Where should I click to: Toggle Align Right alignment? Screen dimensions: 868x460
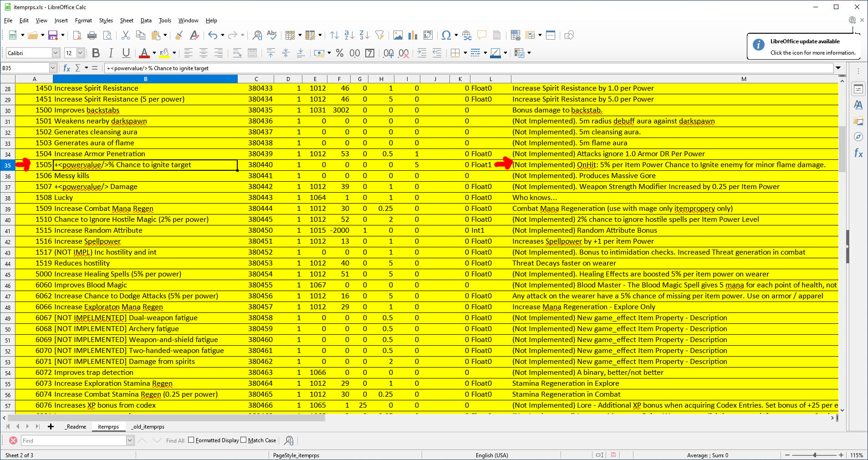(219, 53)
